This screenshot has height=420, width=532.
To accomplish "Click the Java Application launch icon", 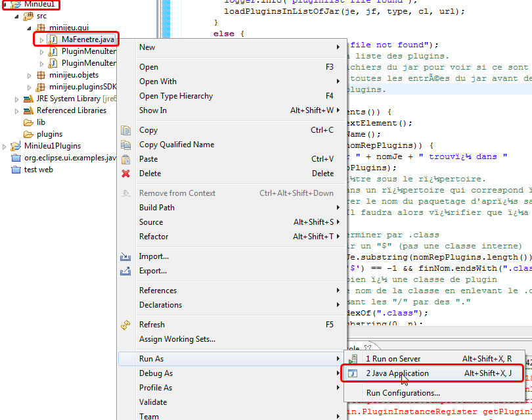I will (353, 373).
